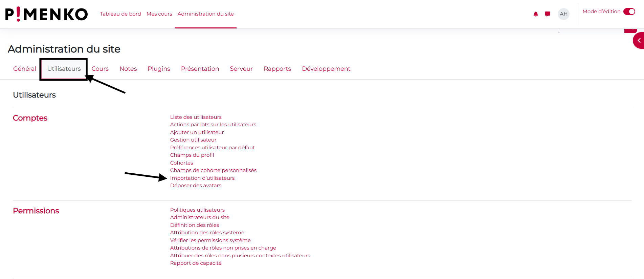
Task: Toggle the Mode d'édition switch
Action: 629,12
